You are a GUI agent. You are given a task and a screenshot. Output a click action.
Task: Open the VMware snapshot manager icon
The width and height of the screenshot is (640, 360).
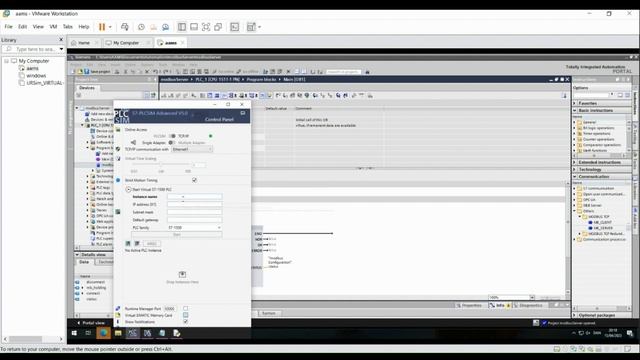coord(165,27)
